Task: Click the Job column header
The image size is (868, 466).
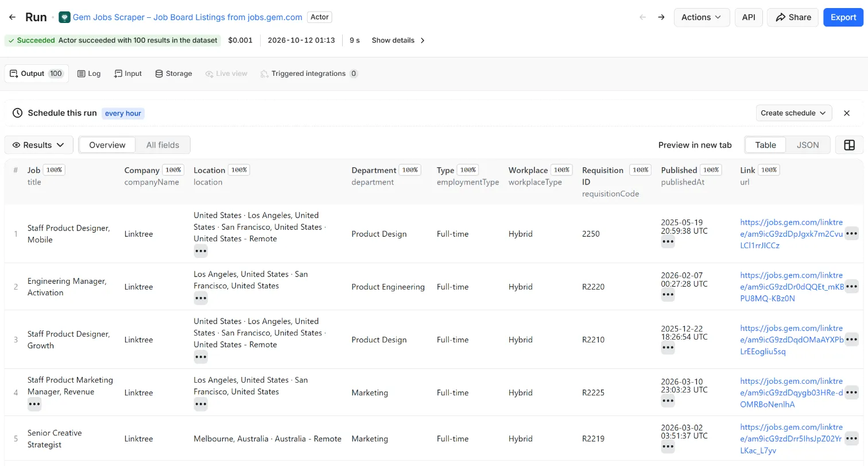Action: pos(34,170)
